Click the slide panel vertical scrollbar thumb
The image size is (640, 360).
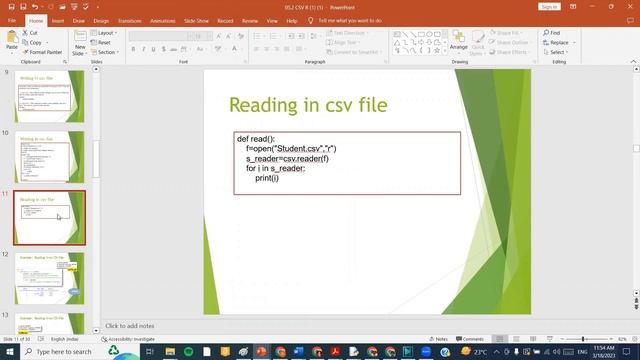coord(96,159)
